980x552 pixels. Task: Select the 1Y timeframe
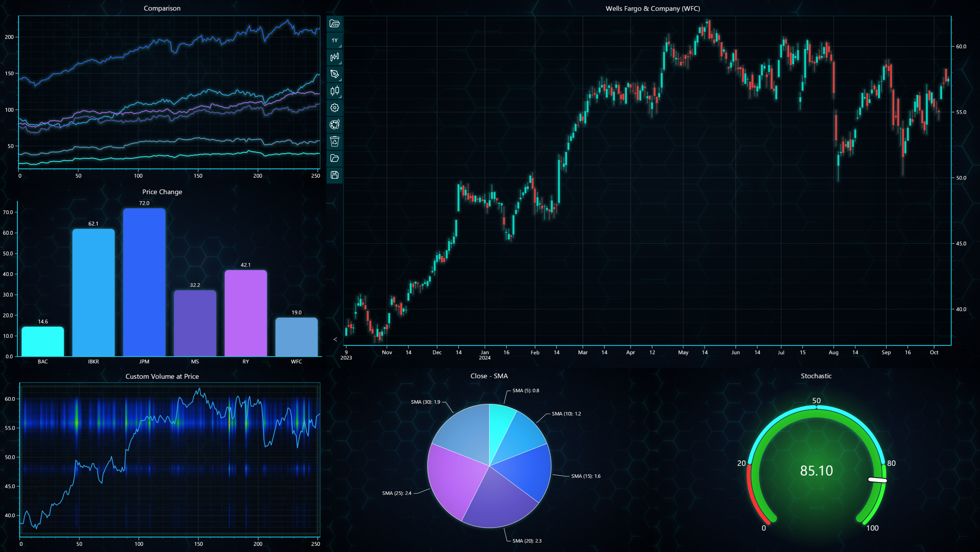pyautogui.click(x=335, y=40)
